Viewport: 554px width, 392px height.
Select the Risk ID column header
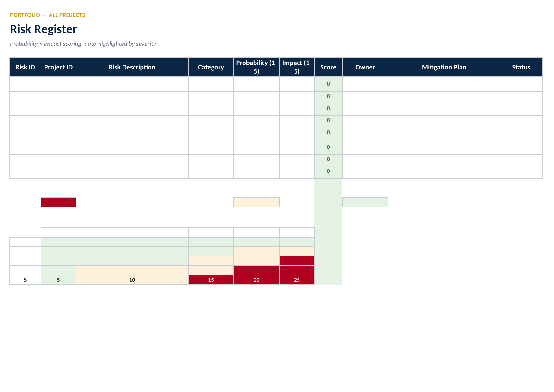25,67
